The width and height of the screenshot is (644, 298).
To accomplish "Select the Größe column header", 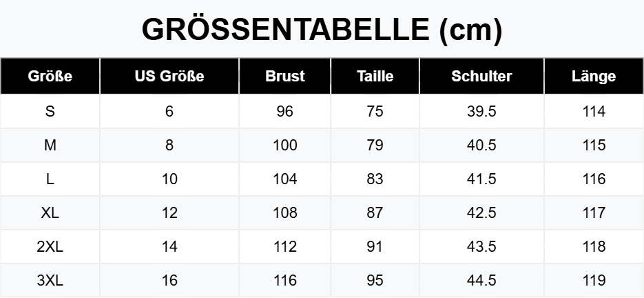I will click(50, 76).
